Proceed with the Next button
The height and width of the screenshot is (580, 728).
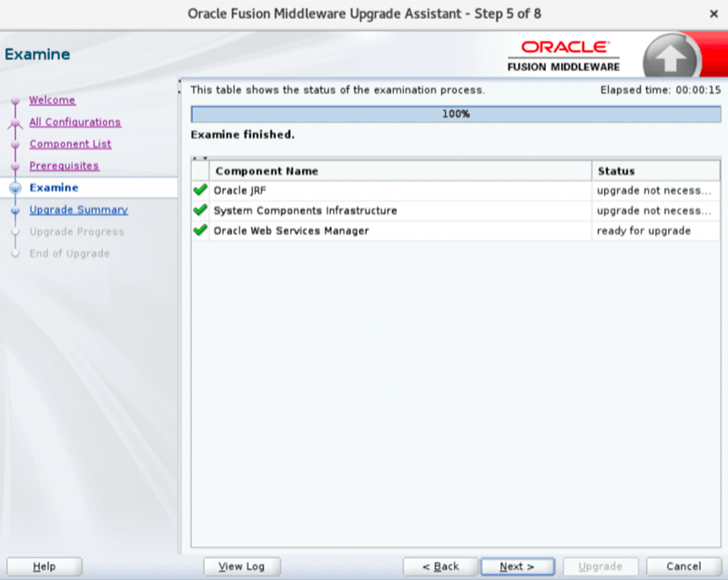click(517, 566)
